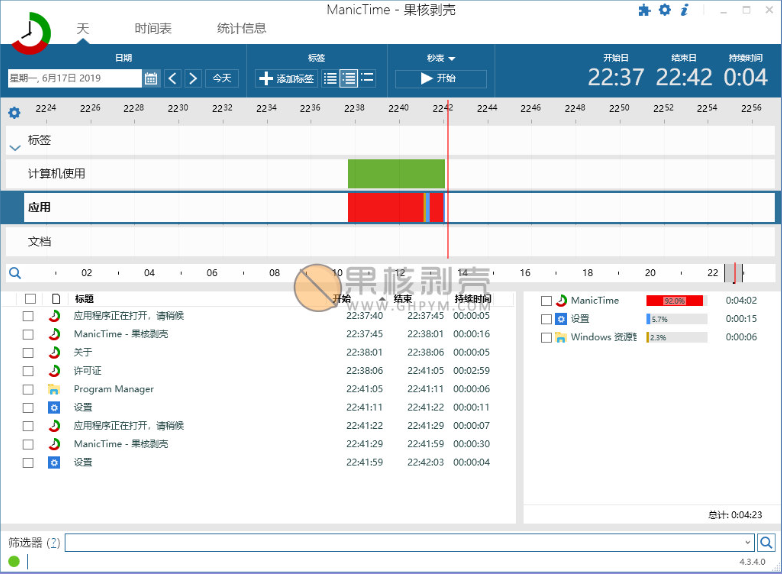The height and width of the screenshot is (574, 782).
Task: Check the select-all checkbox in header
Action: point(30,299)
